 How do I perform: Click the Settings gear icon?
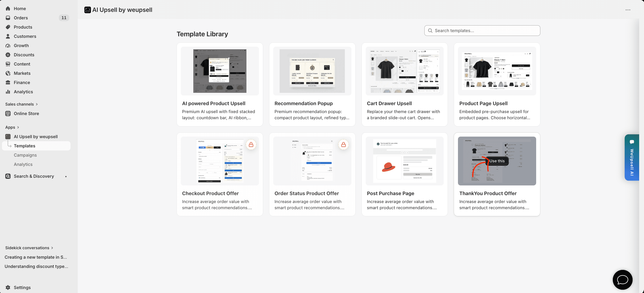[x=8, y=288]
